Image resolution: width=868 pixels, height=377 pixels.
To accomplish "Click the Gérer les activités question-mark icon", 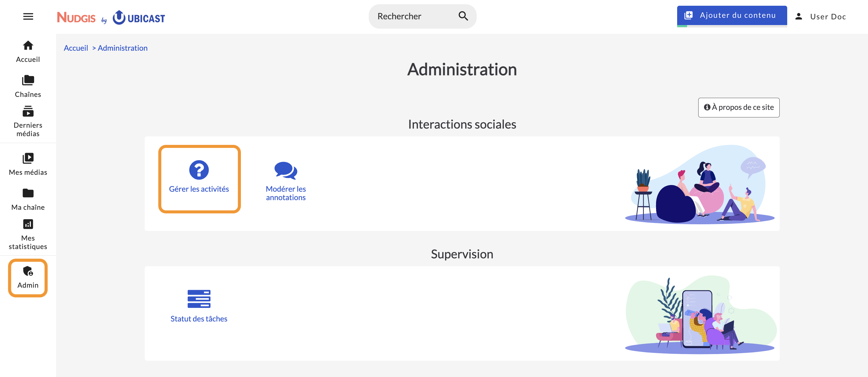I will 199,170.
